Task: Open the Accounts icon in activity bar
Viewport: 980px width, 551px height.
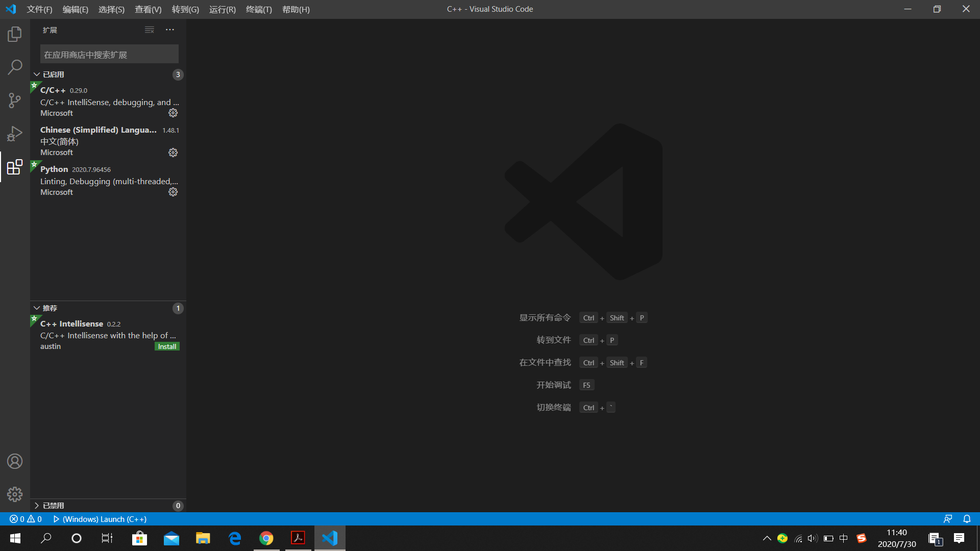Action: point(15,461)
